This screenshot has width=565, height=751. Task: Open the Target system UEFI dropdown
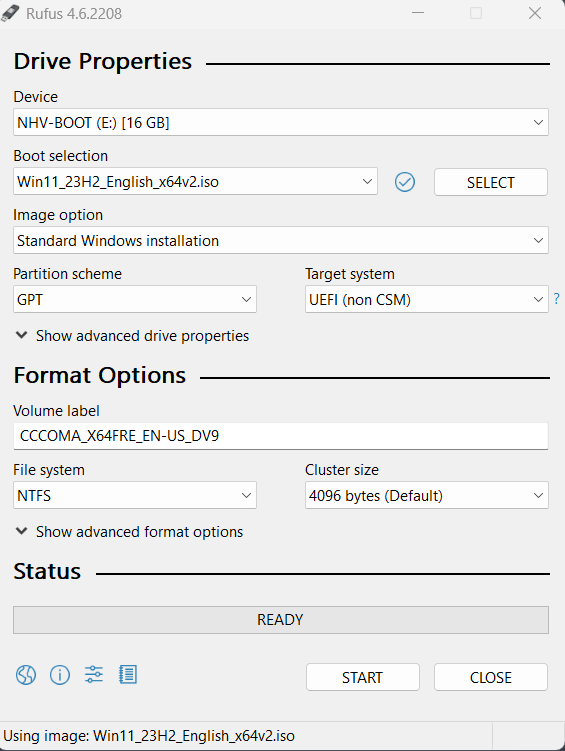tap(427, 299)
